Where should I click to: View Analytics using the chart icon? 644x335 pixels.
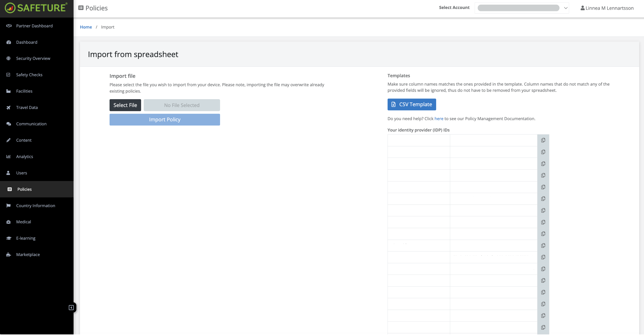coord(9,156)
